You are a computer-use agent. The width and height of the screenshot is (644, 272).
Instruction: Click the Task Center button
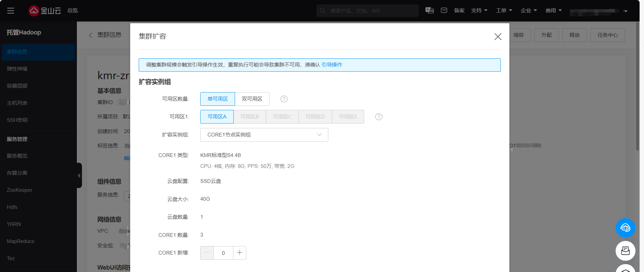[607, 35]
